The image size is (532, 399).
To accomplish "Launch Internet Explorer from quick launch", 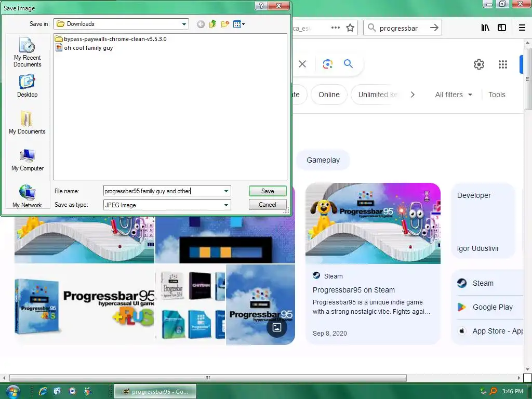I will tap(43, 392).
